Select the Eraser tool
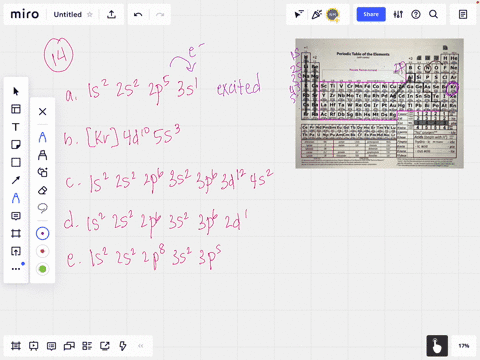Viewport: 480px width, 360px height. coord(42,190)
